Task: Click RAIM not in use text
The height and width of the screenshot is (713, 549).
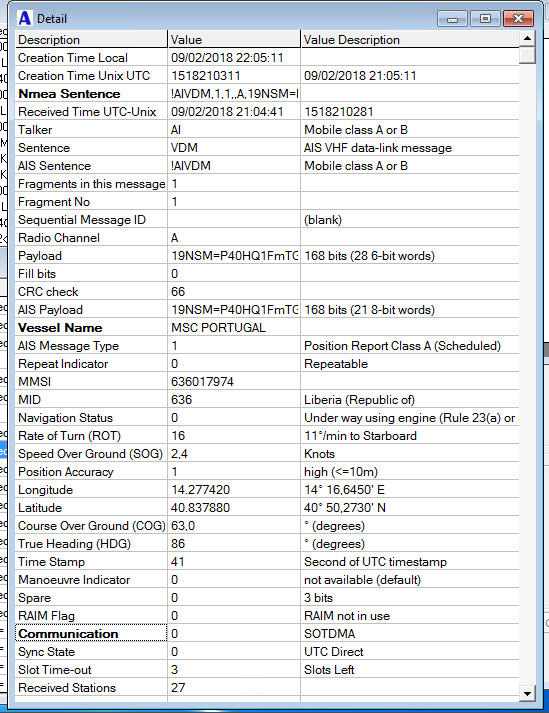Action: (347, 616)
